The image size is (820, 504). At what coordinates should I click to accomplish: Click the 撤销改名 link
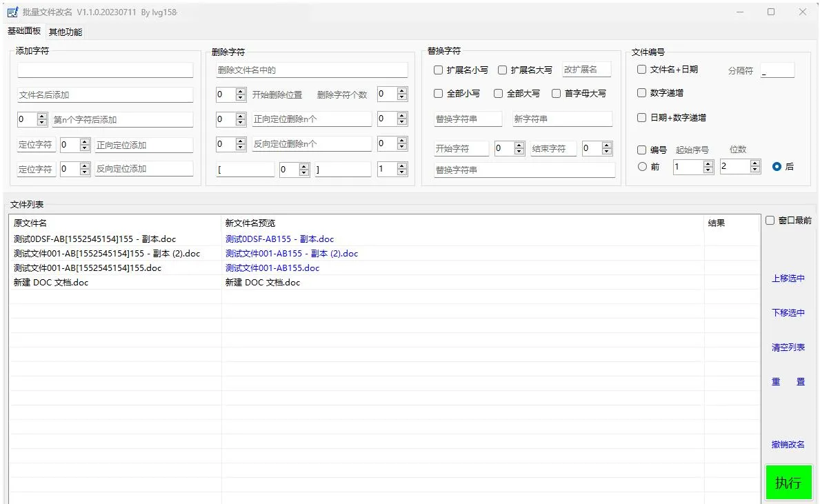[x=788, y=444]
